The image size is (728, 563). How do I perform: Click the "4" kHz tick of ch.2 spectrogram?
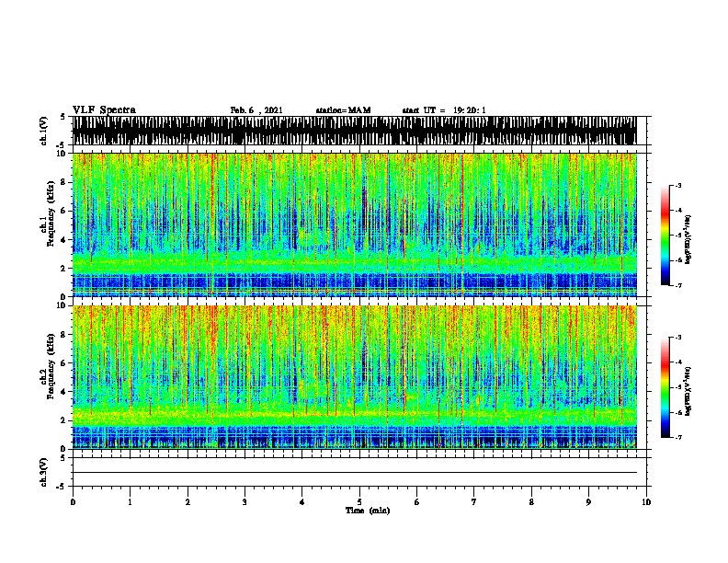tap(63, 392)
